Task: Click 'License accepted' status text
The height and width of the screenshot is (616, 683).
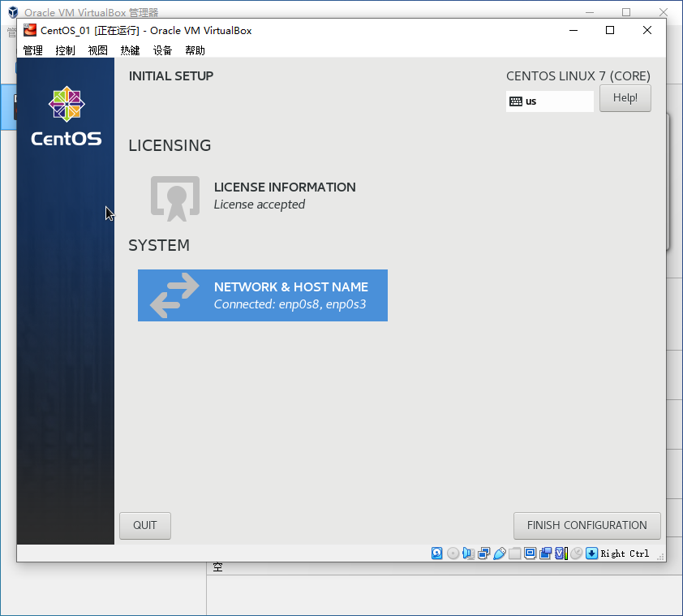Action: [260, 205]
